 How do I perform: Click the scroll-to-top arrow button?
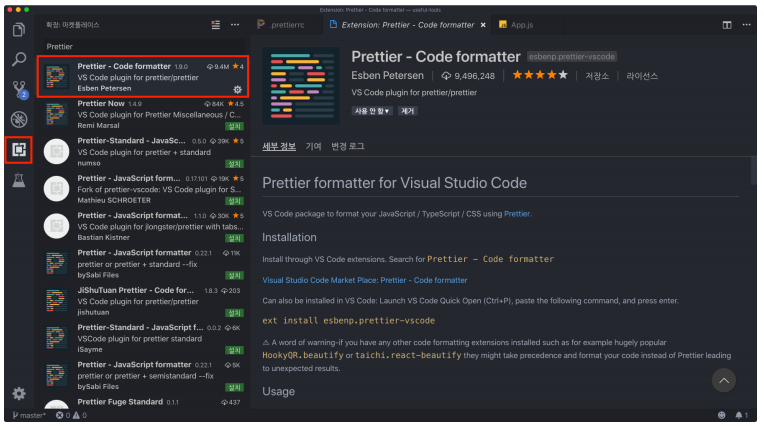[724, 380]
